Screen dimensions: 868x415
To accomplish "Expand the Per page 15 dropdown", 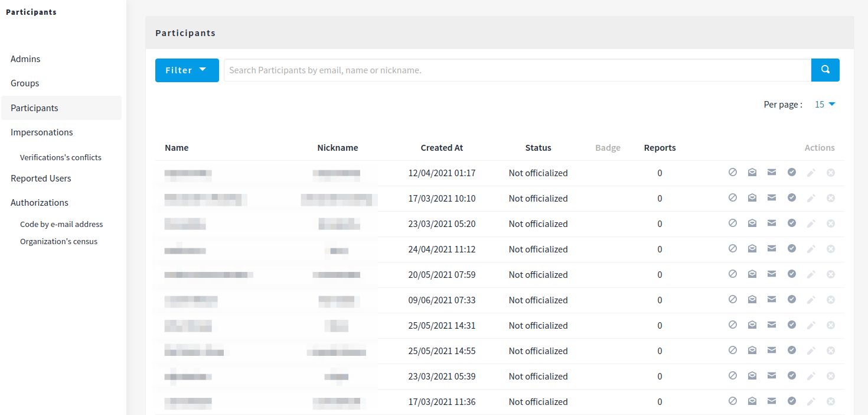I will point(825,104).
